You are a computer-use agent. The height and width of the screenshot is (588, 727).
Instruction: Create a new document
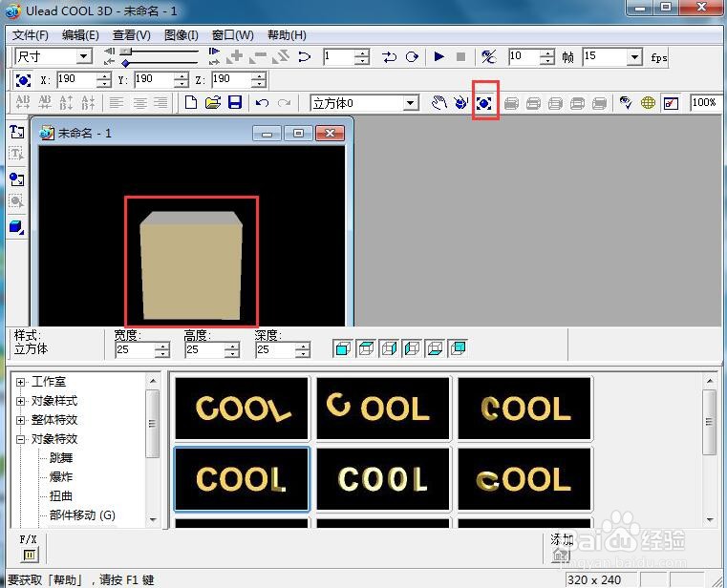pyautogui.click(x=190, y=102)
